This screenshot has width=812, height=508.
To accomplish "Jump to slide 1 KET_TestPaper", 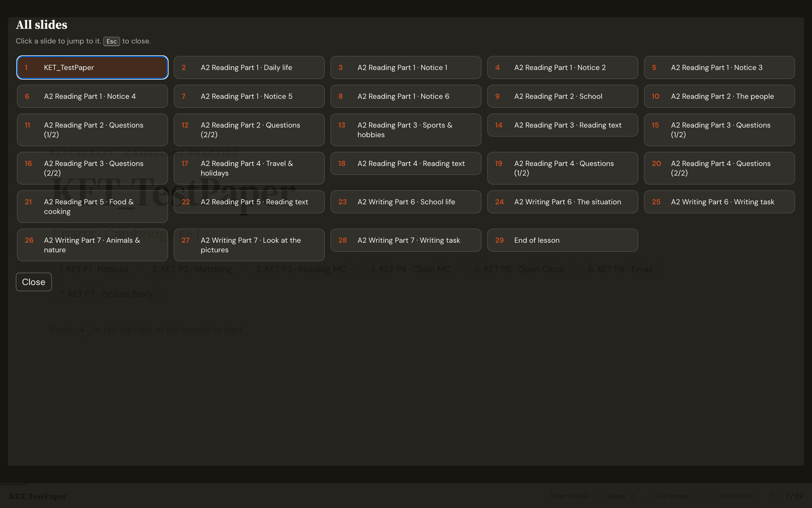I will pos(92,67).
